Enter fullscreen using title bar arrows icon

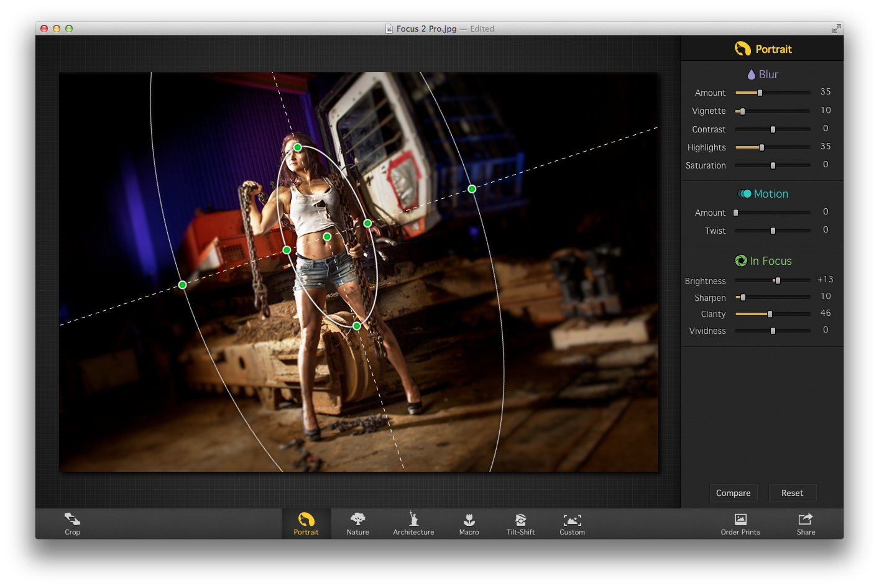[836, 29]
